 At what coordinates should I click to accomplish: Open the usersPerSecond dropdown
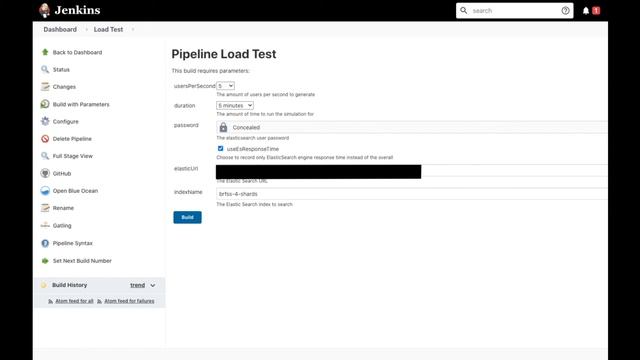tap(225, 86)
